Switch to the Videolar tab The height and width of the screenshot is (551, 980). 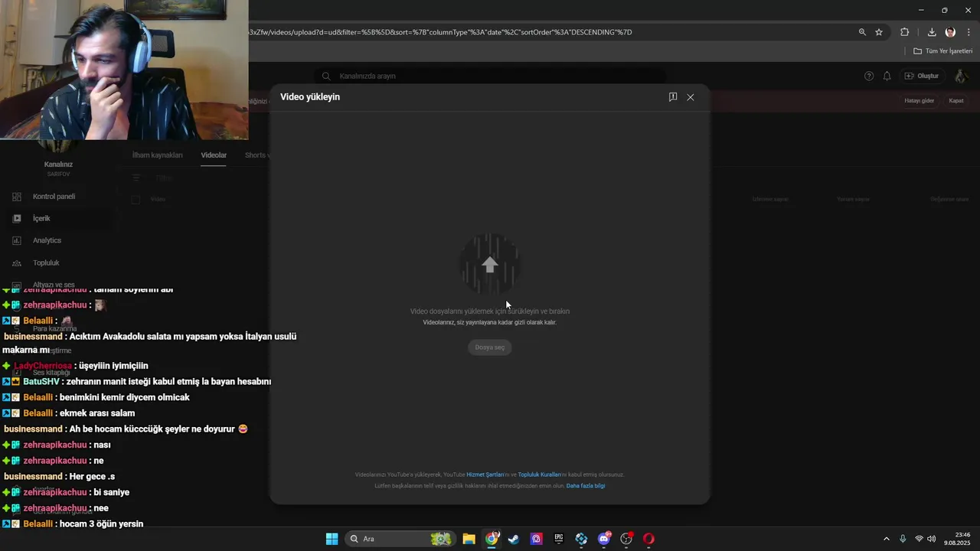pos(214,155)
